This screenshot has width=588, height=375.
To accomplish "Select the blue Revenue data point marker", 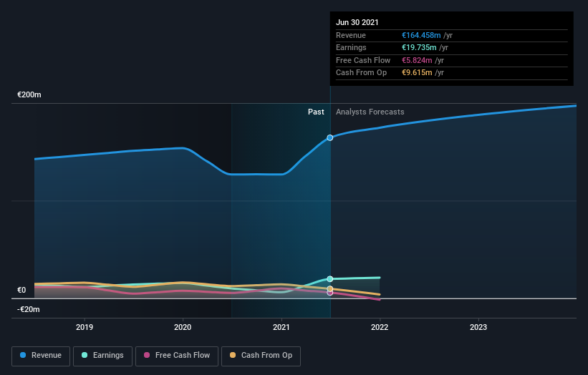I will 329,138.
